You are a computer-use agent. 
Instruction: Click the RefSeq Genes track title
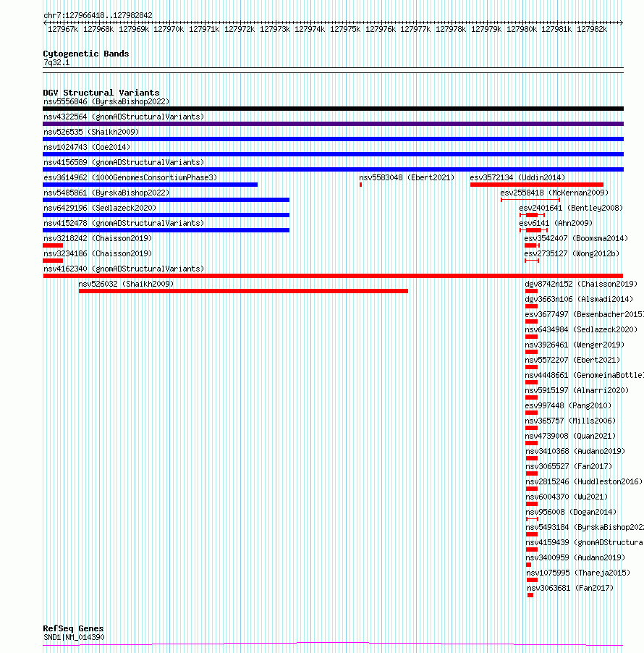[x=73, y=628]
